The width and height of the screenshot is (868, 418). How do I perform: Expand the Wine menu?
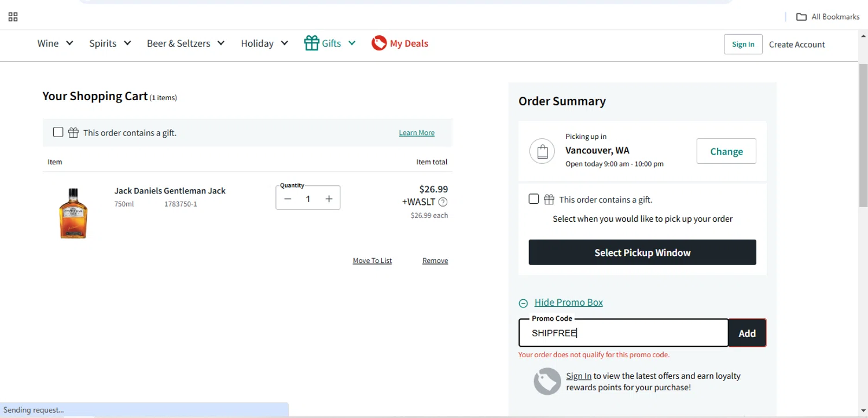56,43
